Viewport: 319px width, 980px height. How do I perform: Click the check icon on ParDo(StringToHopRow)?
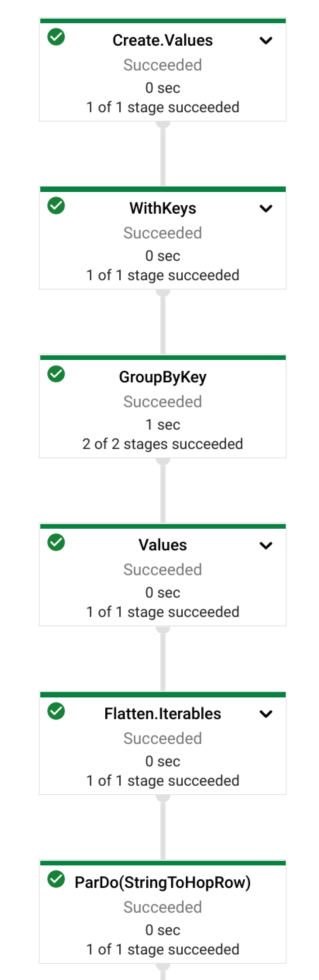click(x=56, y=879)
